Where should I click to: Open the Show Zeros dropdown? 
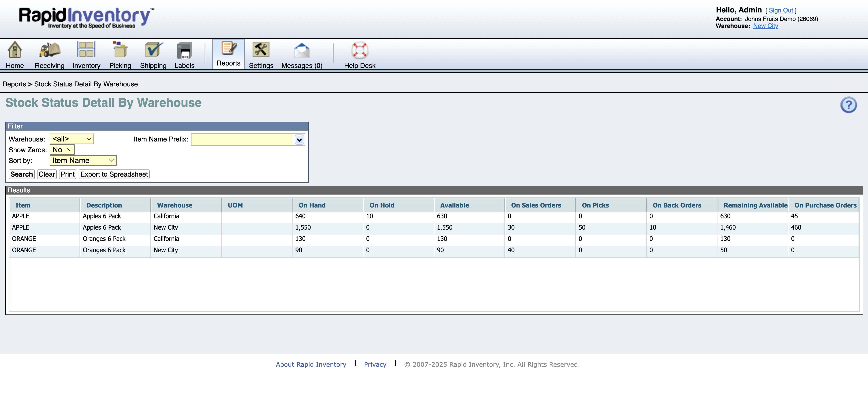coord(62,149)
